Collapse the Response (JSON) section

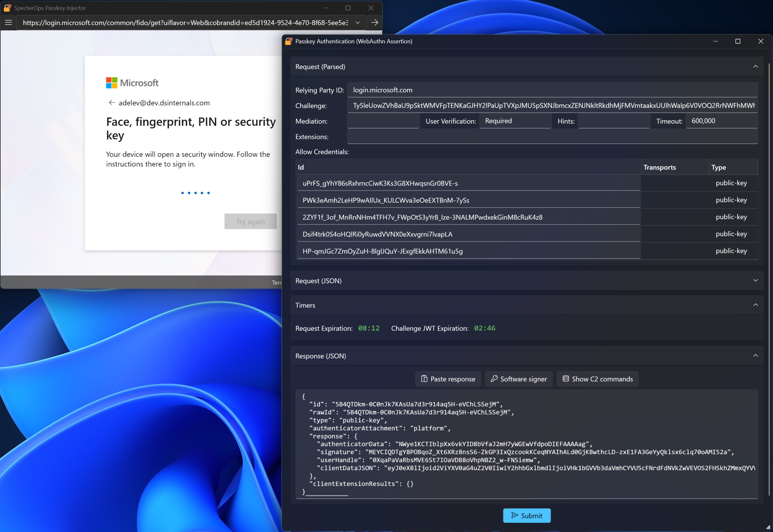pyautogui.click(x=755, y=356)
